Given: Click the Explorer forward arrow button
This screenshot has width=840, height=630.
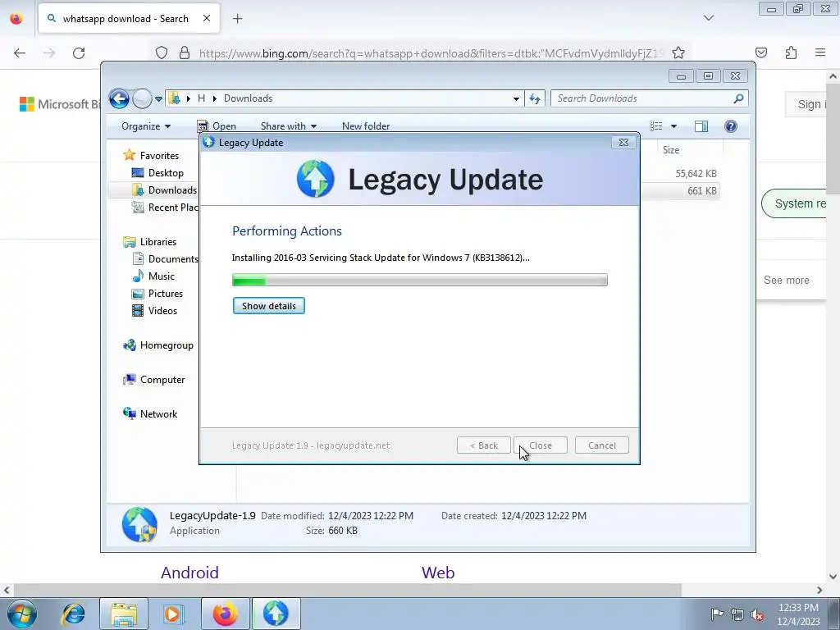Looking at the screenshot, I should (142, 98).
